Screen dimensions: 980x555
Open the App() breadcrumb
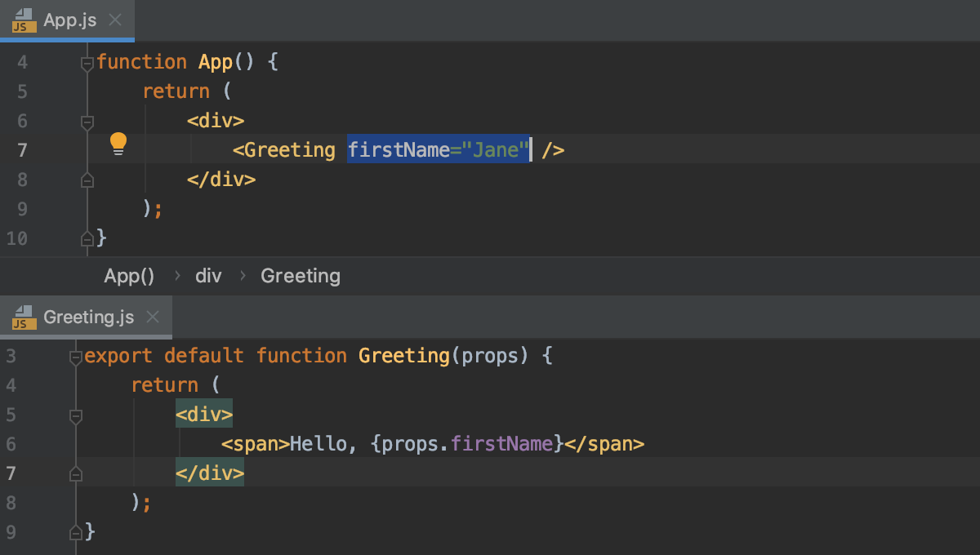click(x=128, y=276)
